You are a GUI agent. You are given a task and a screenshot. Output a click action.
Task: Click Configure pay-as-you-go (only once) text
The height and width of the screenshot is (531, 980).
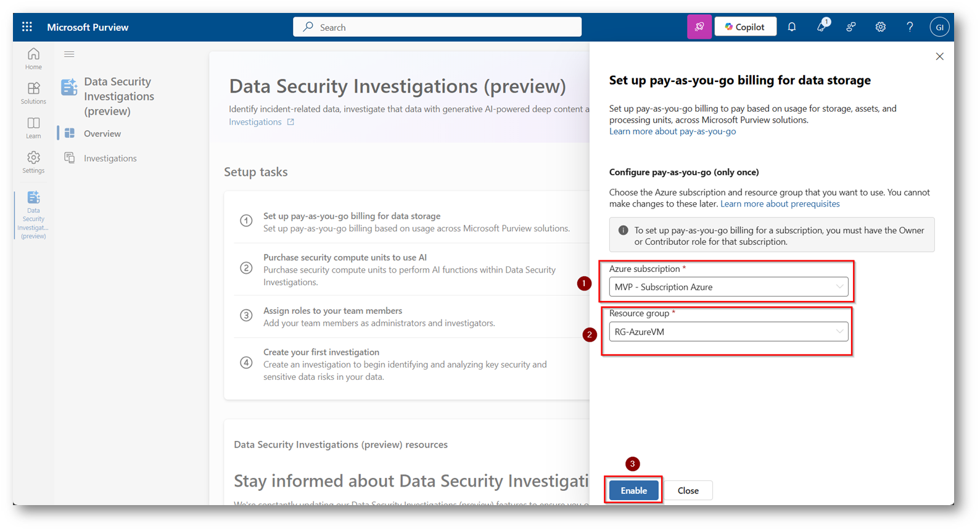click(684, 172)
